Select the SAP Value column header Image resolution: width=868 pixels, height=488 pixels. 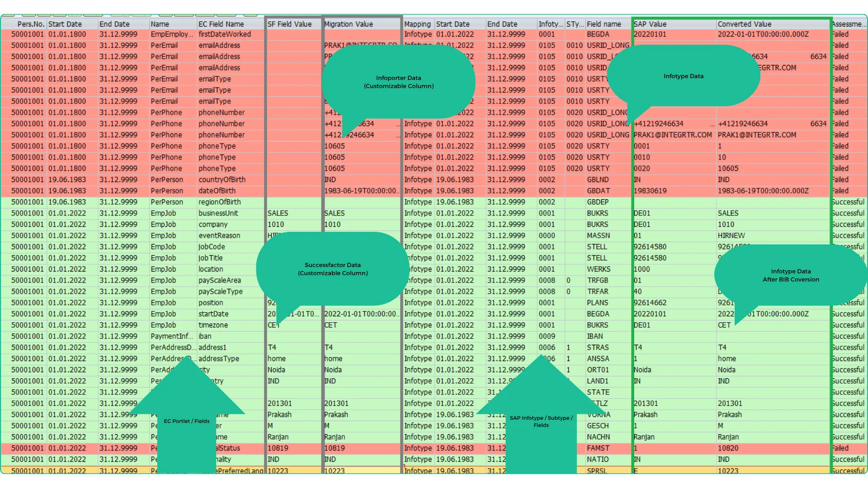674,24
